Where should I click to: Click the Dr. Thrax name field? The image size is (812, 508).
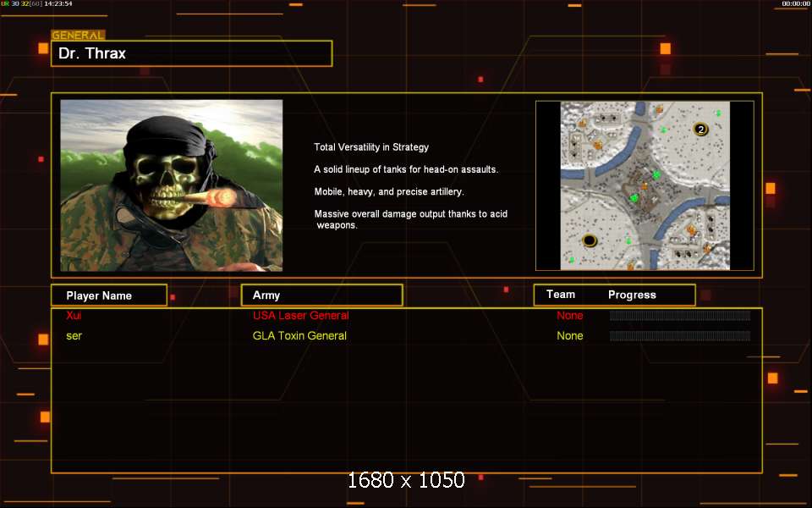pos(192,53)
